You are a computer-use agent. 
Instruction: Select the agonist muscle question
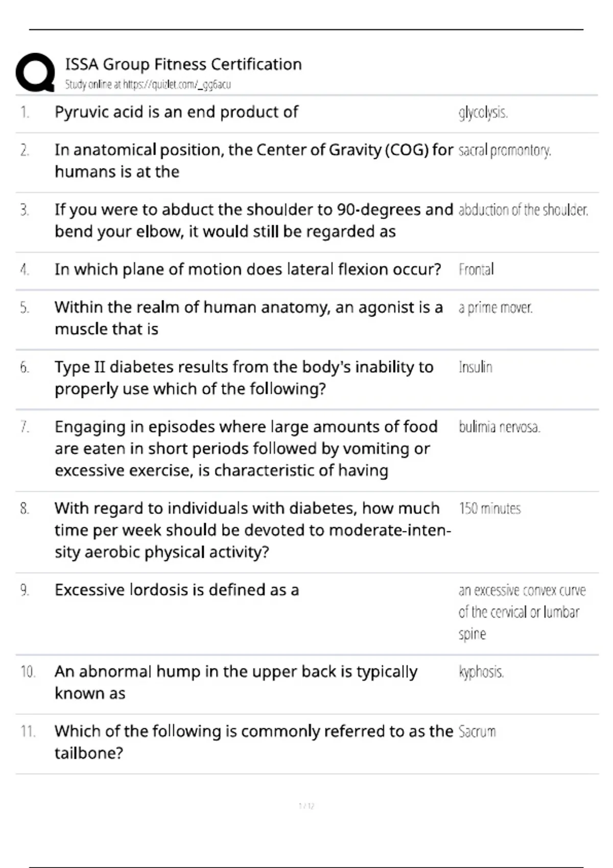click(x=249, y=318)
